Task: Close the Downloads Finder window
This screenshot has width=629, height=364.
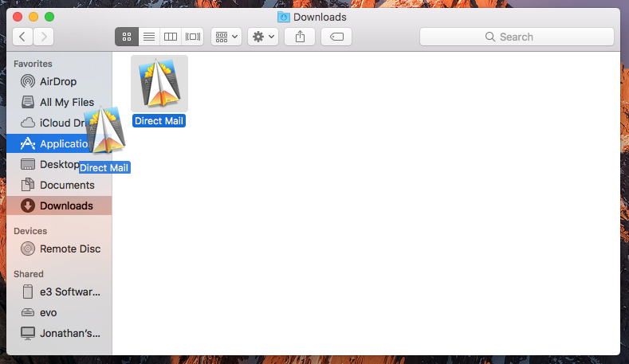Action: coord(18,17)
